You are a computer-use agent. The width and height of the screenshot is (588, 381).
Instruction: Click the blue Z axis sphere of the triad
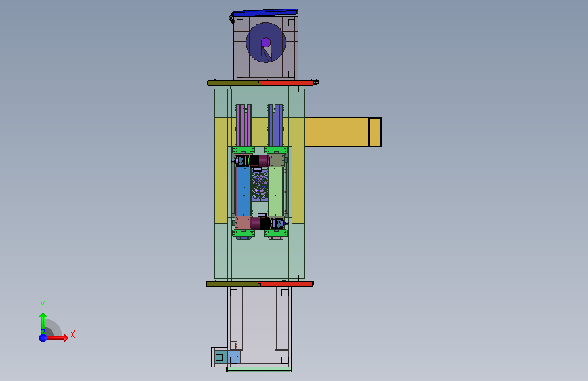click(43, 338)
